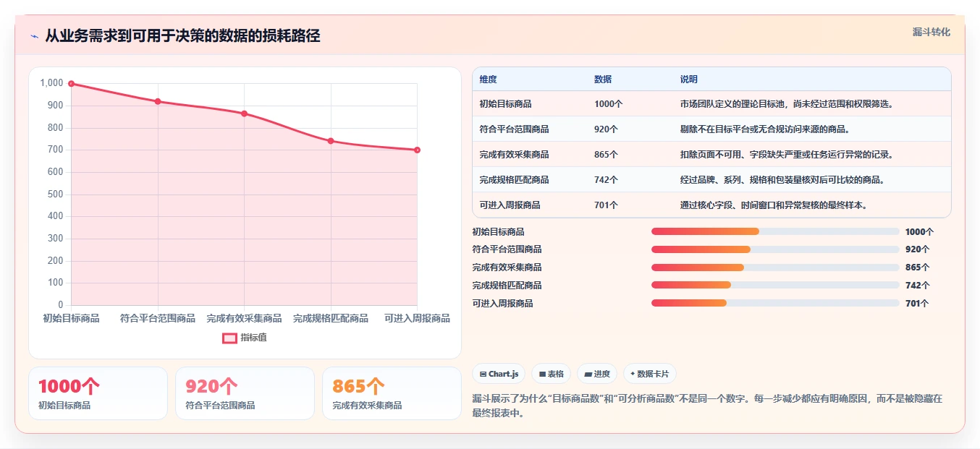This screenshot has height=449, width=980.
Task: Click the 进度 tag chip
Action: (597, 374)
